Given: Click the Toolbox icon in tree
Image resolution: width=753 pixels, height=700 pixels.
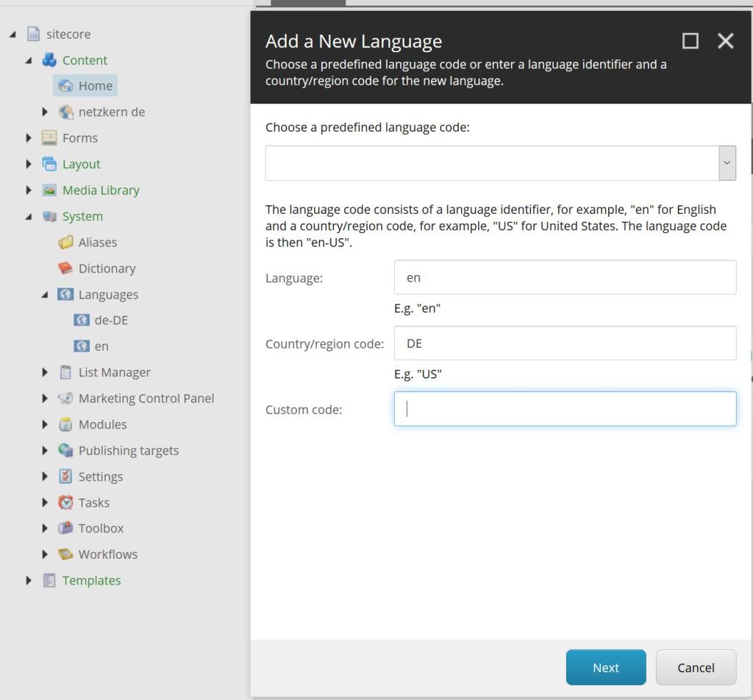Looking at the screenshot, I should (x=65, y=529).
